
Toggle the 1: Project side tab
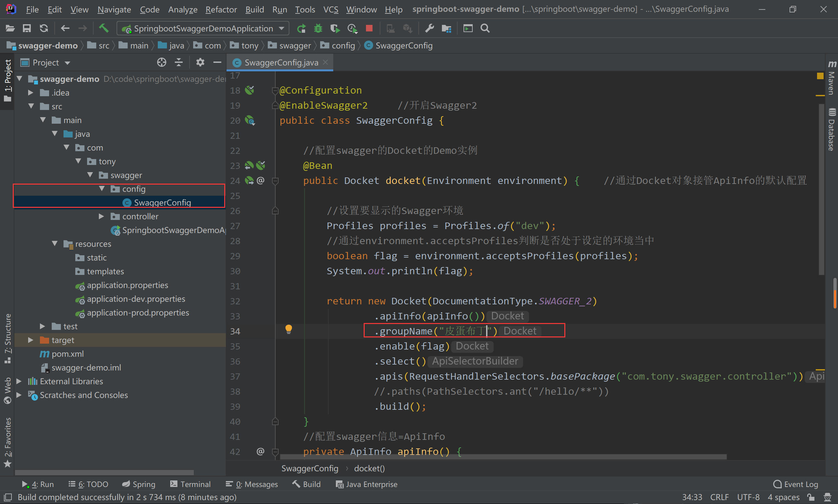pyautogui.click(x=8, y=81)
